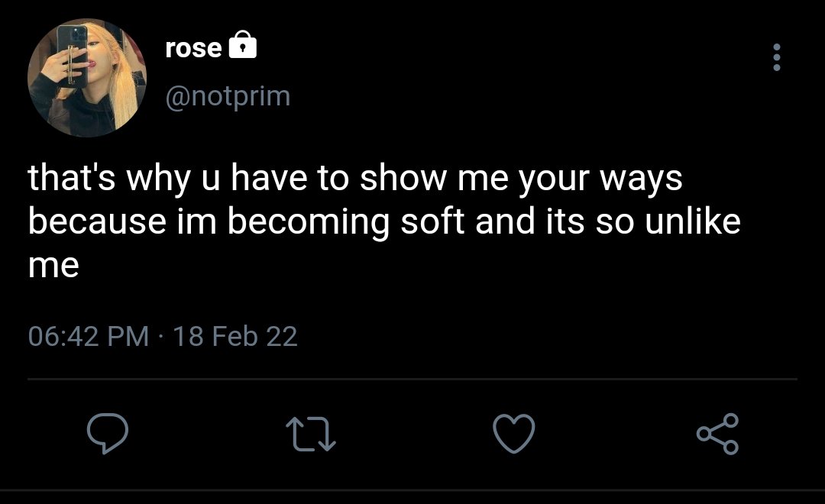Viewport: 825px width, 504px height.
Task: Click the divider line above action icons
Action: [x=412, y=379]
